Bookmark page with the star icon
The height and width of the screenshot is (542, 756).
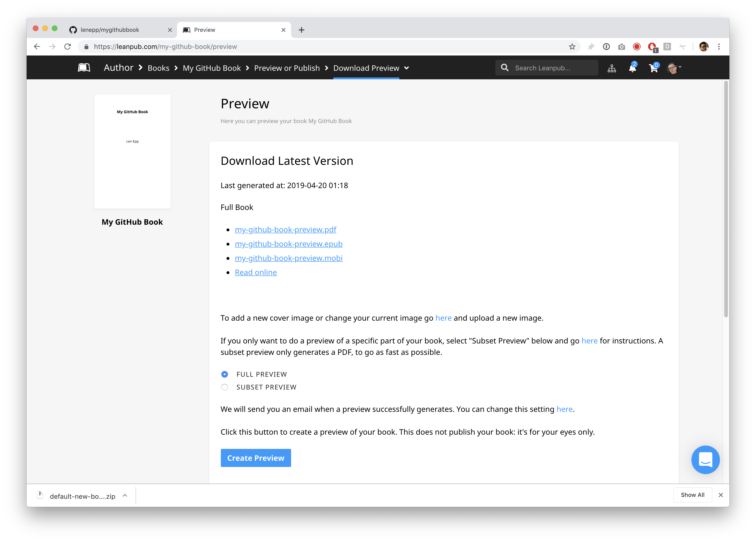572,47
